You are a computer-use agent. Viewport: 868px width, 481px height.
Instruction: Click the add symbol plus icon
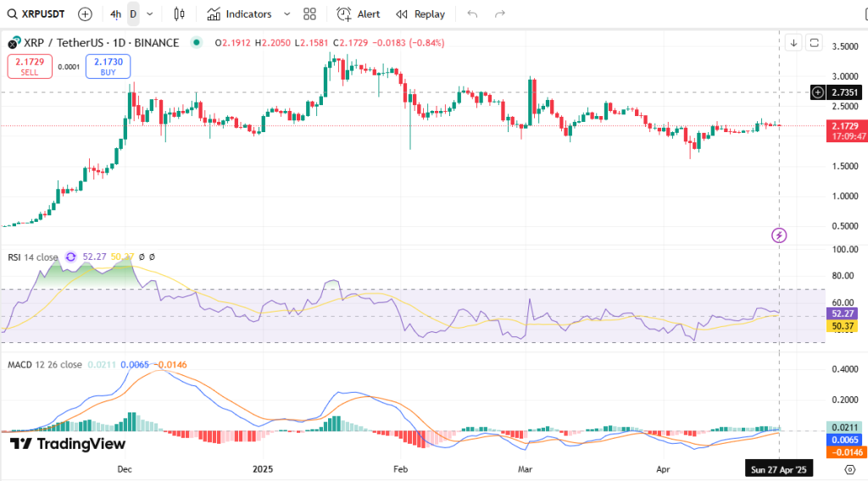coord(85,14)
